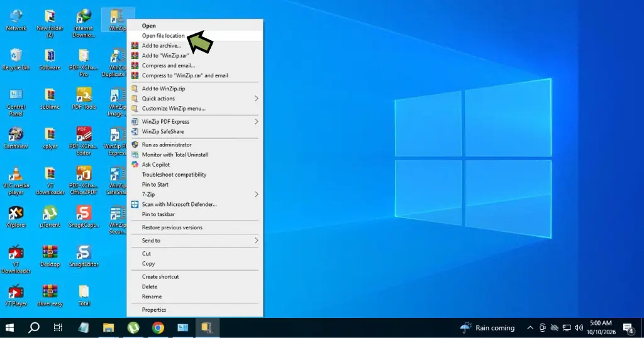Choose Ask Copilot
Image resolution: width=644 pixels, height=338 pixels.
[x=195, y=165]
